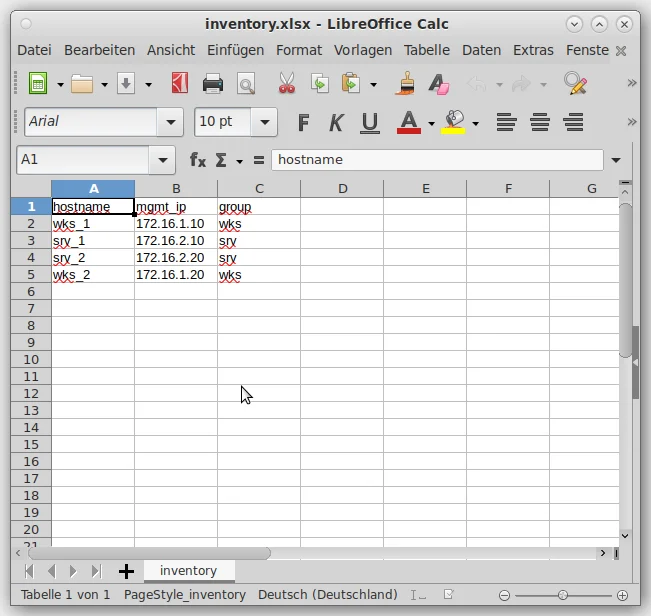Toggle the Print Preview icon

pyautogui.click(x=246, y=84)
